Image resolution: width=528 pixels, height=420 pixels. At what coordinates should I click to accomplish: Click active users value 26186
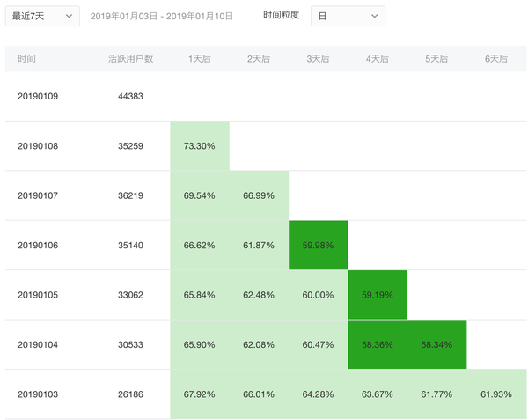point(130,394)
